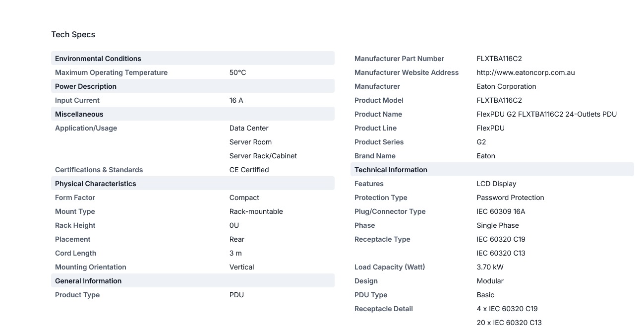Click the 3.70 kW load capacity value
This screenshot has width=644, height=333.
click(x=490, y=267)
